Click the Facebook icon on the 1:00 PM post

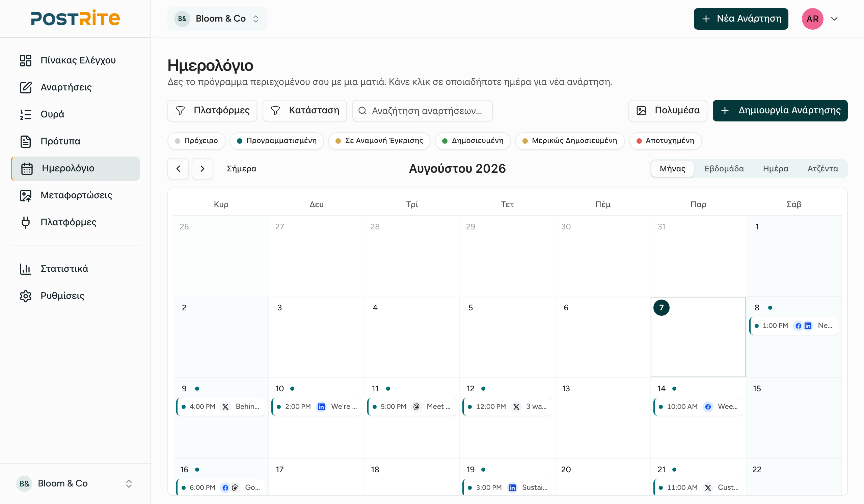tap(799, 326)
